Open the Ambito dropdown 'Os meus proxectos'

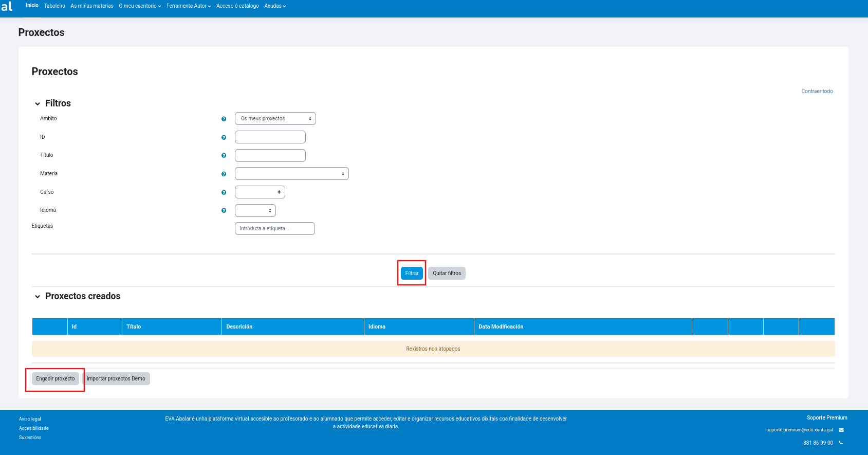[x=275, y=119]
